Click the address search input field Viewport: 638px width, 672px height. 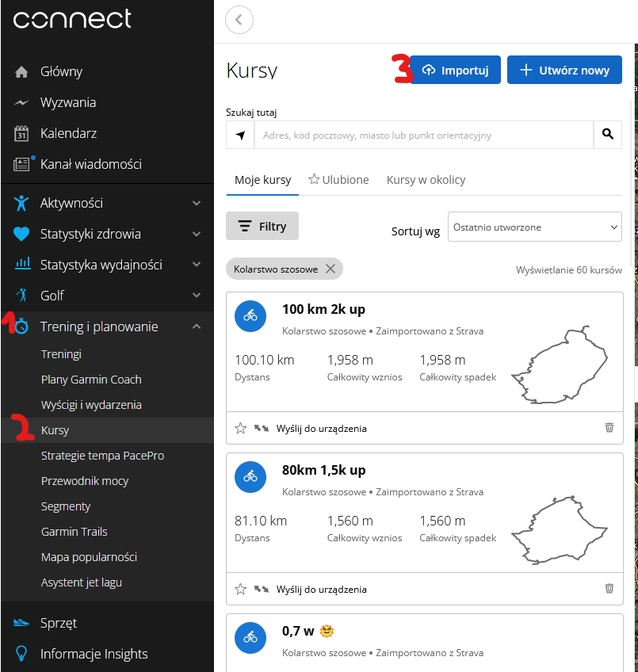423,136
